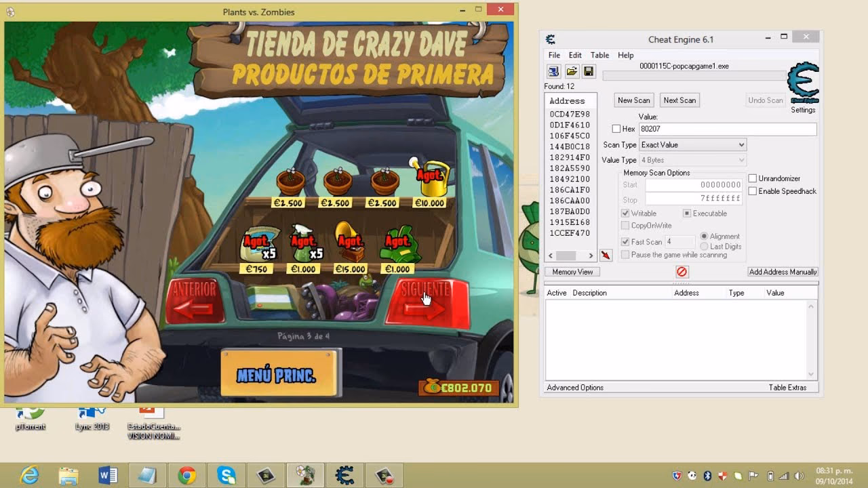This screenshot has width=868, height=488.
Task: Open the process list in Cheat Engine
Action: point(553,71)
